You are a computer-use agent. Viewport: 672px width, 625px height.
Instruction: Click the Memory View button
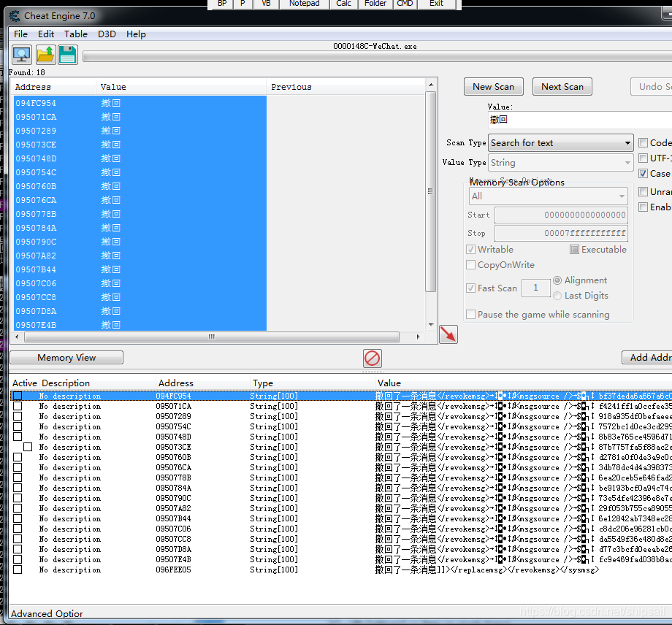tap(66, 358)
